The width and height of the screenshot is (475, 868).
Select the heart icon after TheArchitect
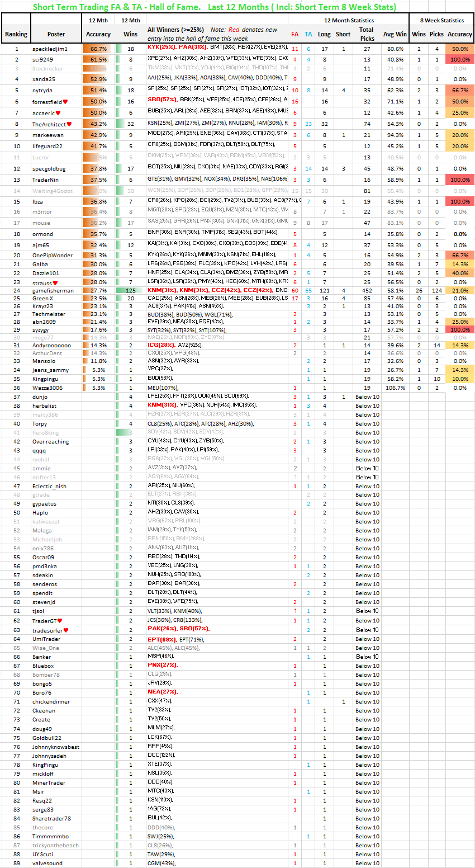(x=69, y=124)
